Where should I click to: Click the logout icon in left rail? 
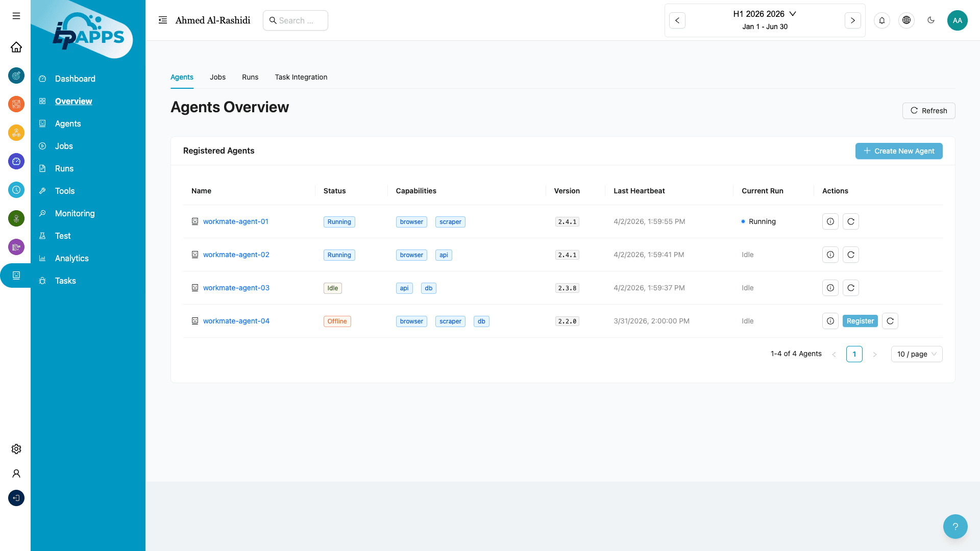tap(16, 498)
